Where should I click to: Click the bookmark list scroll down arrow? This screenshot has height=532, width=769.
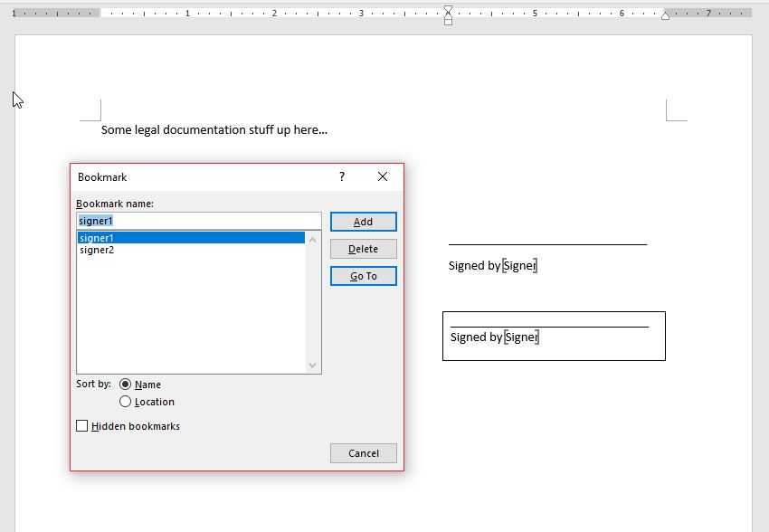click(x=313, y=366)
